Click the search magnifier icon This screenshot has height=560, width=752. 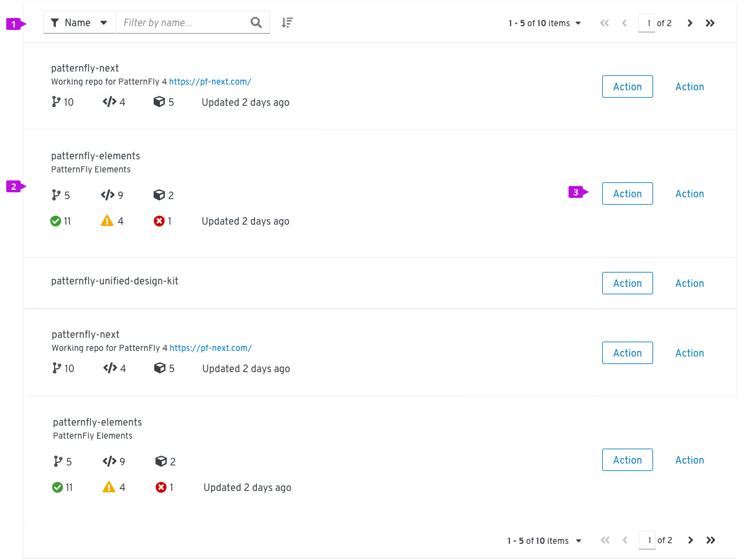pos(256,22)
